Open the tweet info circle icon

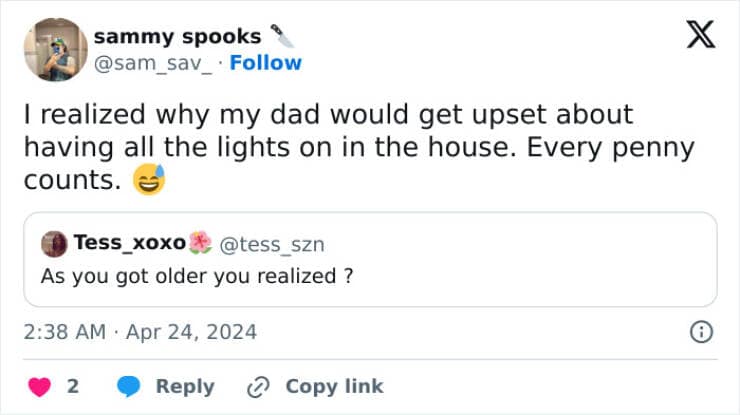tap(702, 332)
